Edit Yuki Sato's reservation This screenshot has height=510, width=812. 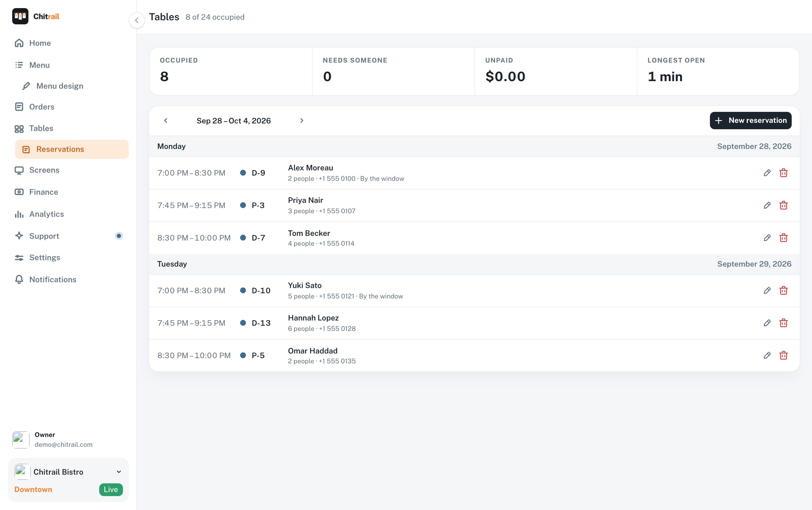click(x=767, y=290)
